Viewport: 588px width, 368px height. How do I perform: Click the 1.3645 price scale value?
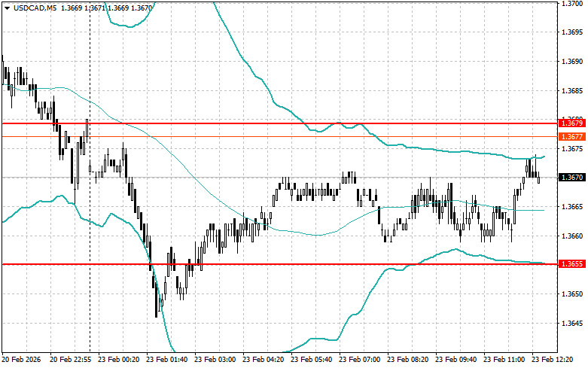click(572, 324)
